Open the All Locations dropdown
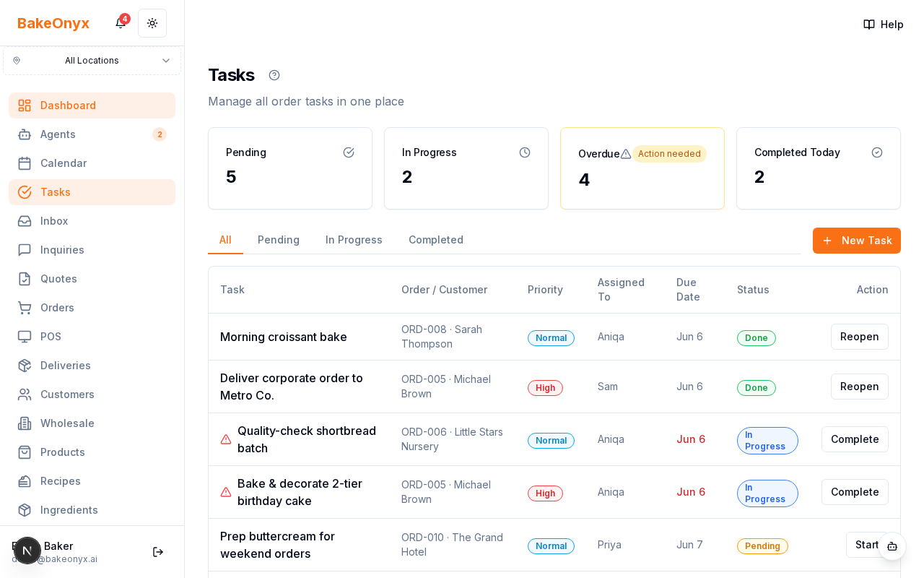The image size is (924, 578). click(92, 61)
